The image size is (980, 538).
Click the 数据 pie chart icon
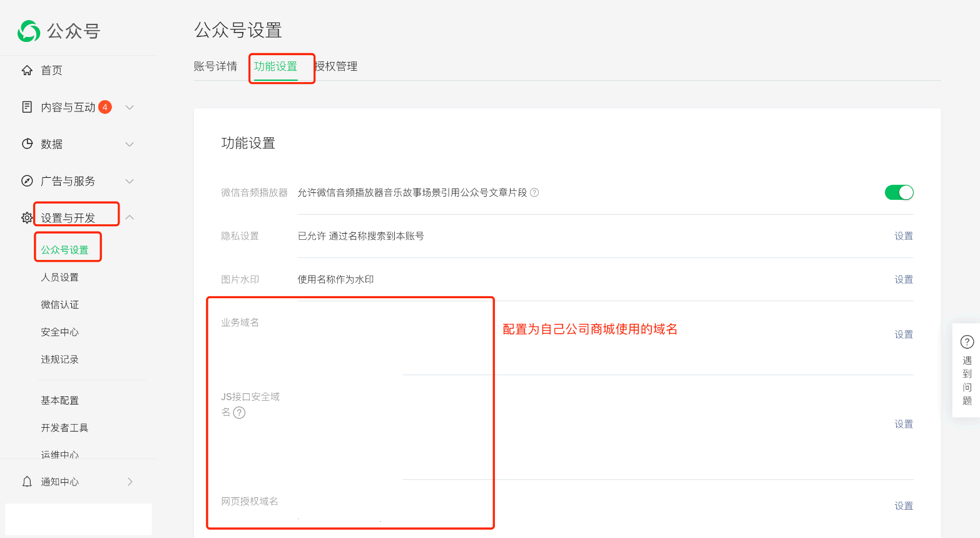pos(27,144)
